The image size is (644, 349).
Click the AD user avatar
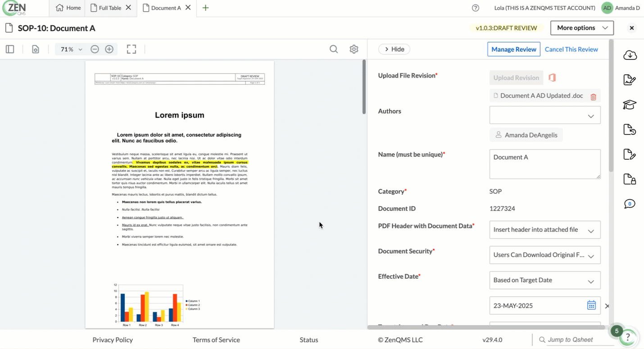click(607, 8)
